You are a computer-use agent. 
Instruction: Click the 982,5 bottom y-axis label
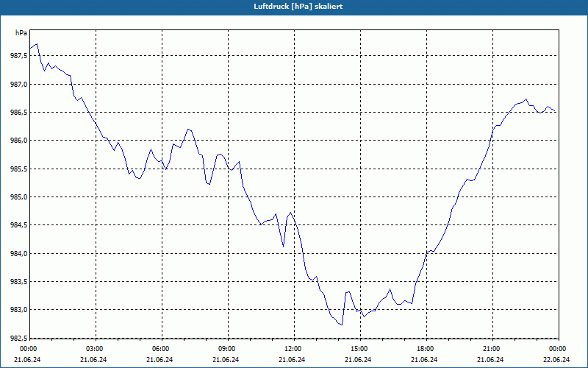click(18, 338)
